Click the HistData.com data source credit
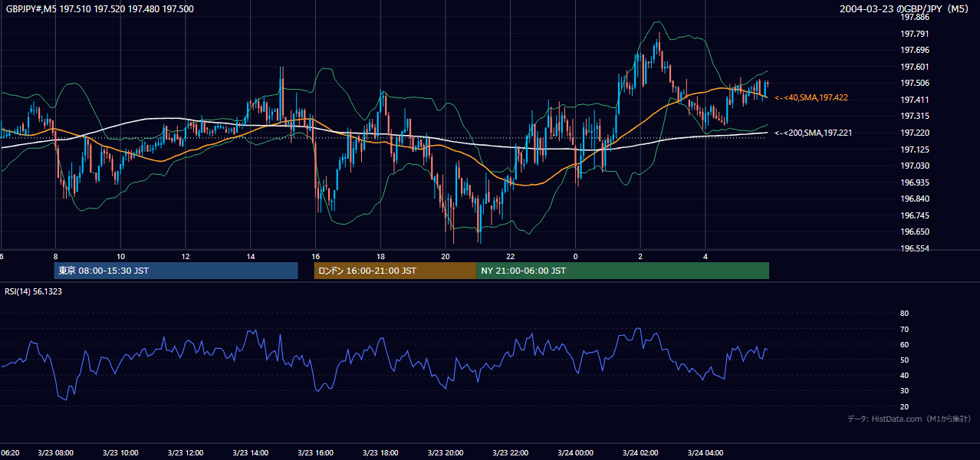980x460 pixels. (909, 419)
